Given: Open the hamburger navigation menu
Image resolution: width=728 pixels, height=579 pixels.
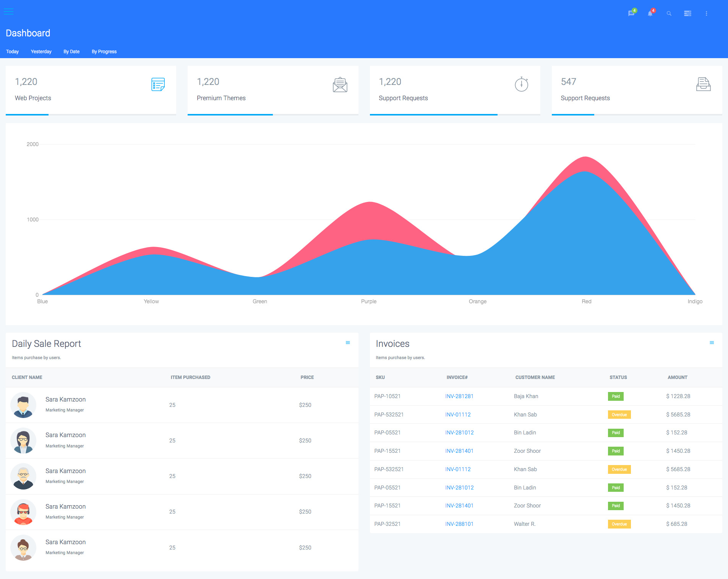Looking at the screenshot, I should coord(8,11).
